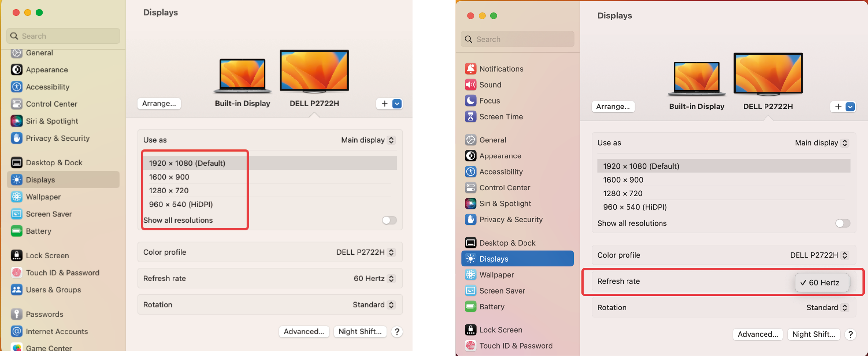
Task: Open Notifications settings in the sidebar
Action: click(501, 69)
